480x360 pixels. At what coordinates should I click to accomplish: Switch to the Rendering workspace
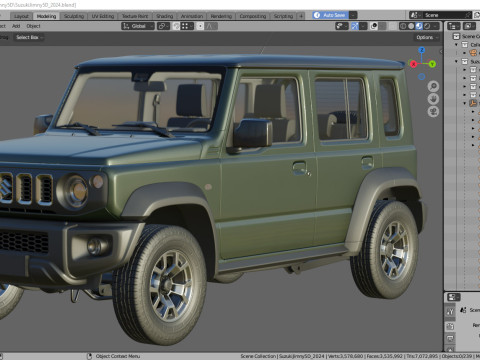221,16
